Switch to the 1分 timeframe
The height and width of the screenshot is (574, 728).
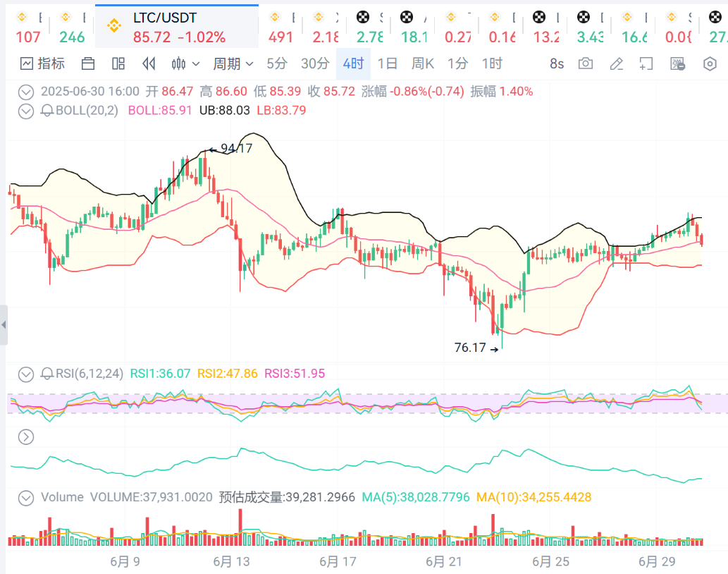[x=458, y=63]
